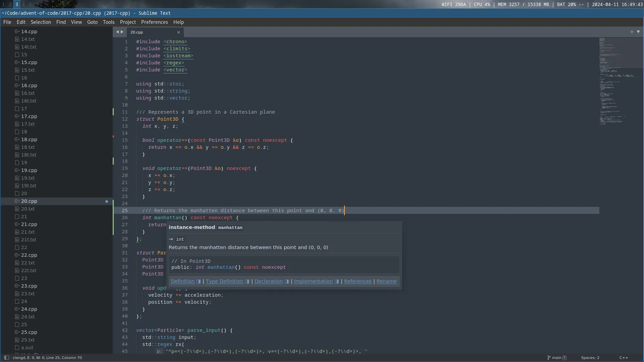Select 15.cpp in the sidebar
Screen dimensions: 644x362
tap(29, 62)
